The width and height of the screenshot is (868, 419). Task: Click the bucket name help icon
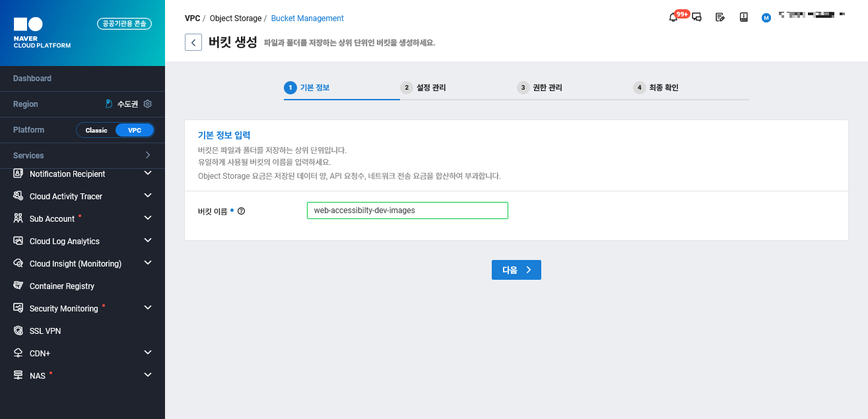pyautogui.click(x=241, y=212)
